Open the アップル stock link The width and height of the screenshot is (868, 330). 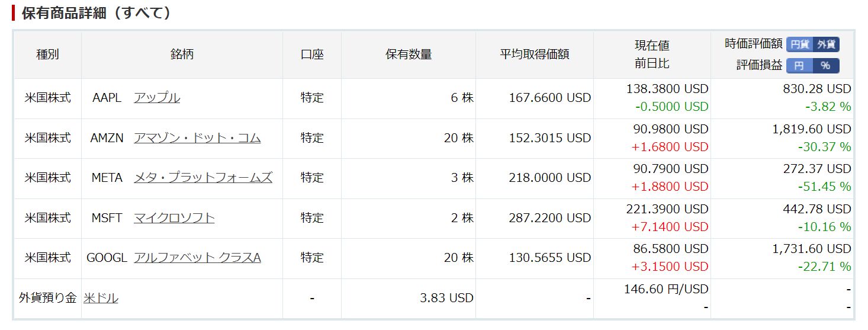[157, 98]
